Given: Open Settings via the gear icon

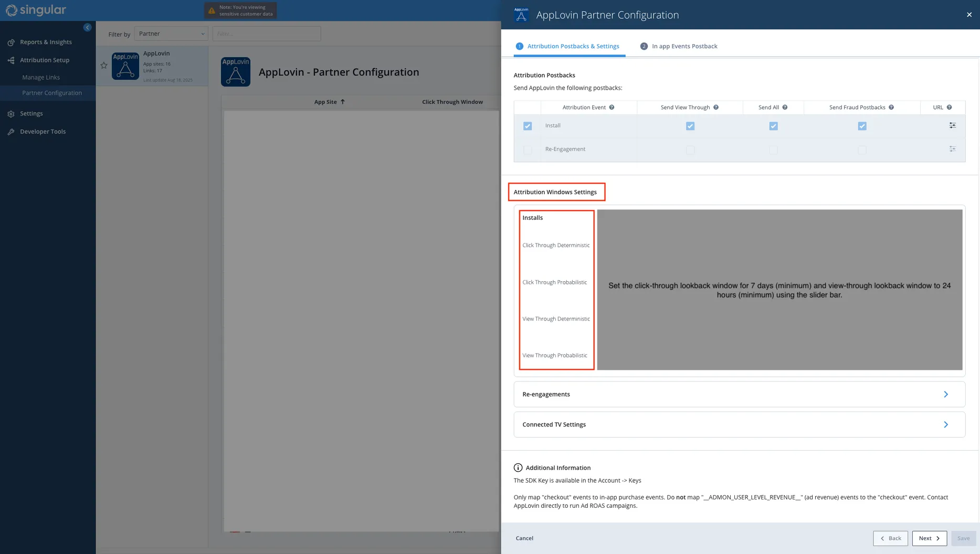Looking at the screenshot, I should (10, 113).
